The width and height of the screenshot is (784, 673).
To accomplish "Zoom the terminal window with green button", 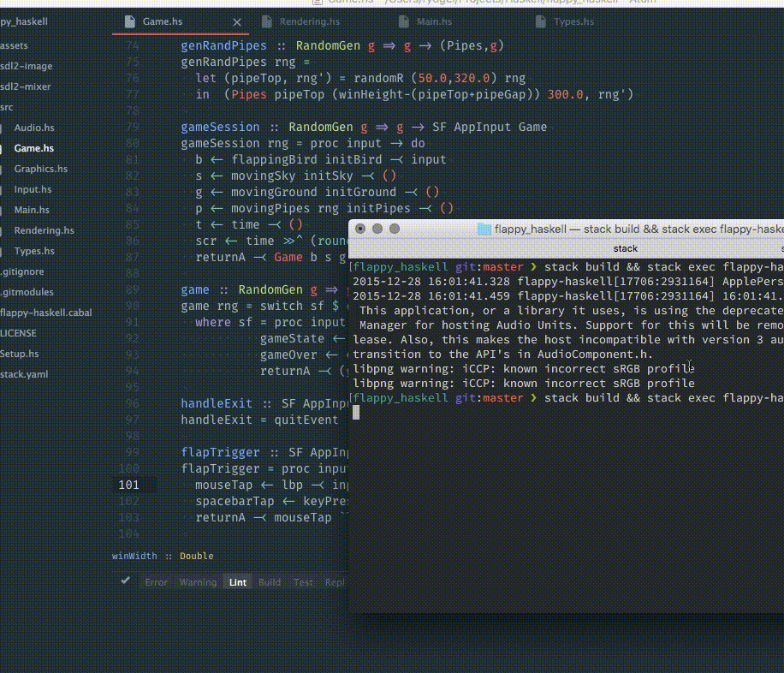I will tap(395, 229).
